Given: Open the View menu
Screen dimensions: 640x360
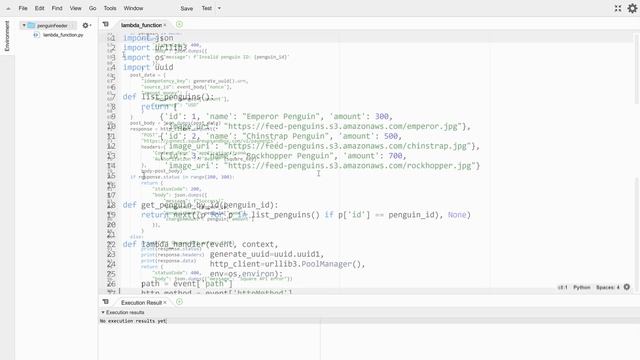Looking at the screenshot, I should (x=76, y=8).
